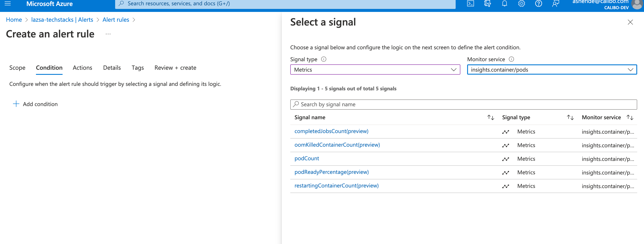Click the Search by signal name field
This screenshot has height=244, width=644.
coord(464,104)
